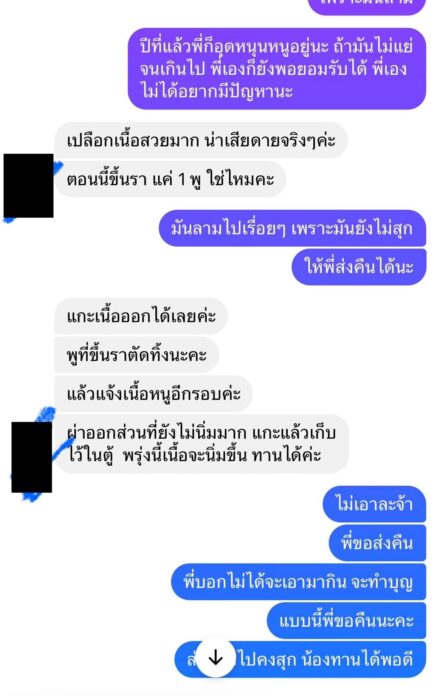Tap the blacked-out avatar beside 'ตอนนี้ขึ้นรา แค่ 1 พู'
Image resolution: width=434 pixels, height=696 pixels.
click(28, 186)
